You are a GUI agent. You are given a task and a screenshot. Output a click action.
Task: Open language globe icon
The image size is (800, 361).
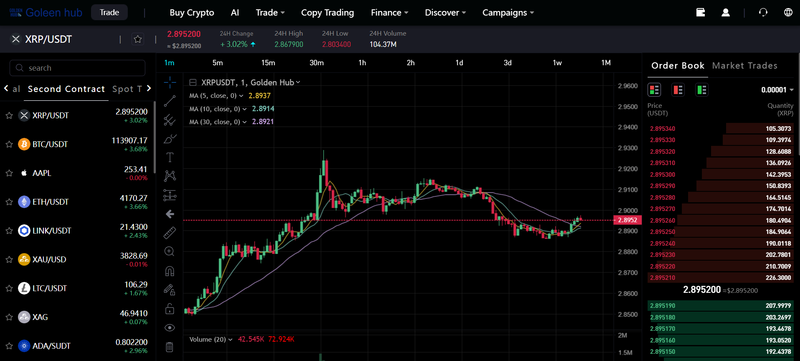787,13
